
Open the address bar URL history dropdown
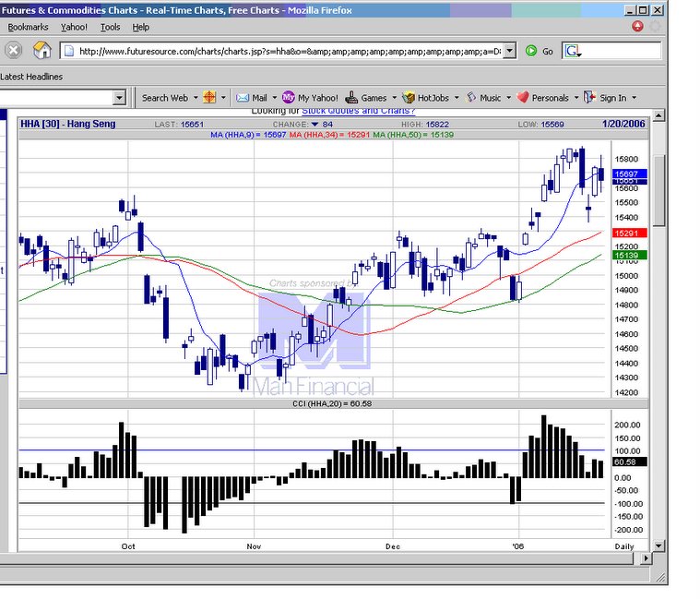pyautogui.click(x=509, y=51)
